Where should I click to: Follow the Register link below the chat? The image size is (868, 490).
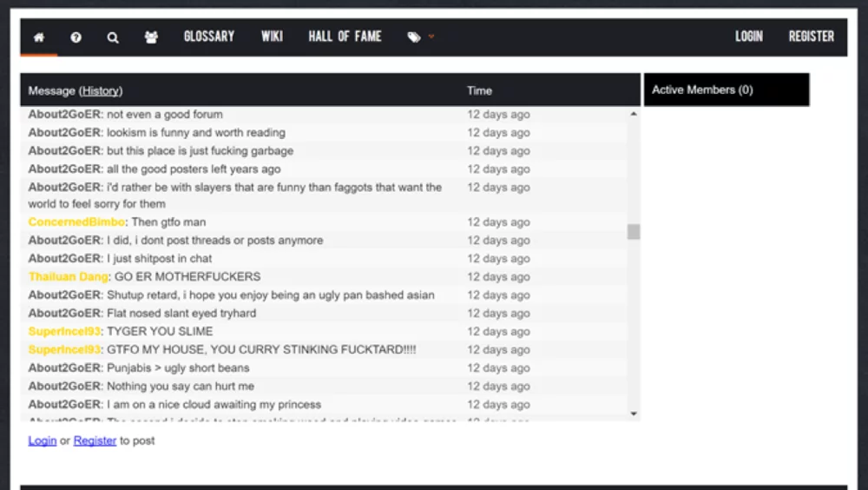pos(95,440)
